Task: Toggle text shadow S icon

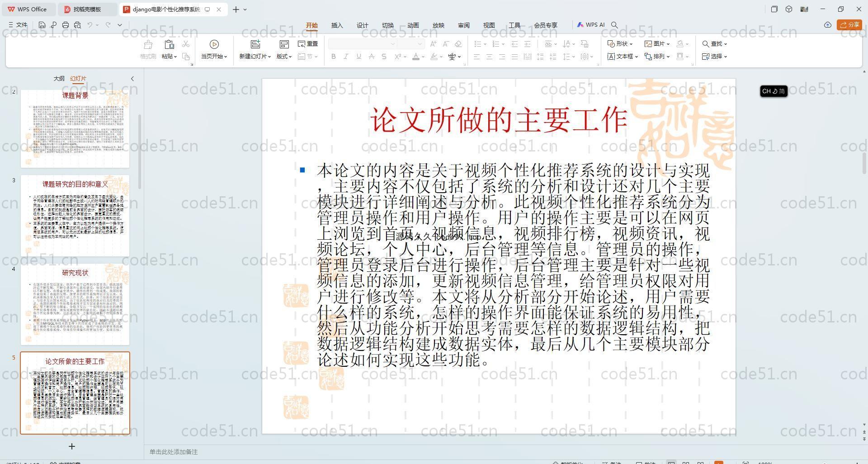Action: coord(384,57)
